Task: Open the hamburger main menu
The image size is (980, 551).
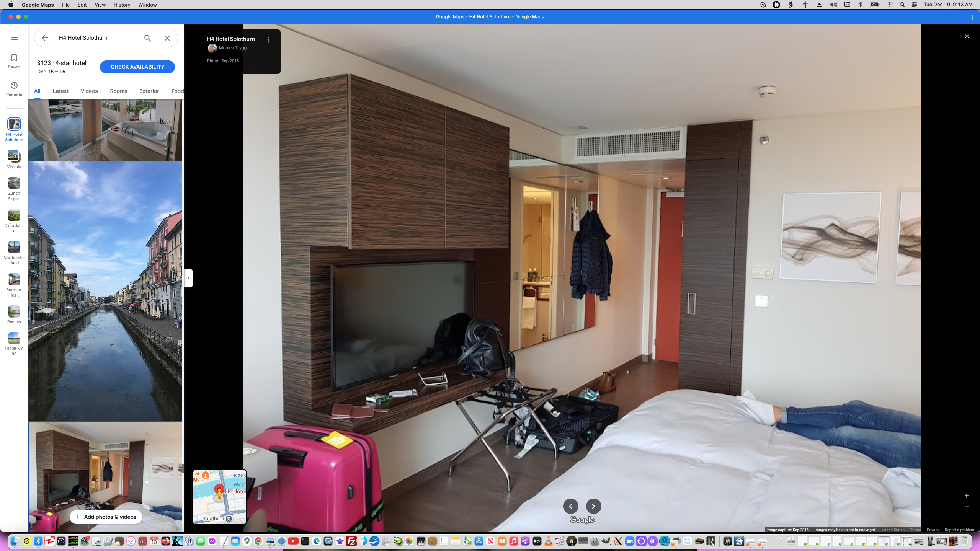Action: point(14,38)
